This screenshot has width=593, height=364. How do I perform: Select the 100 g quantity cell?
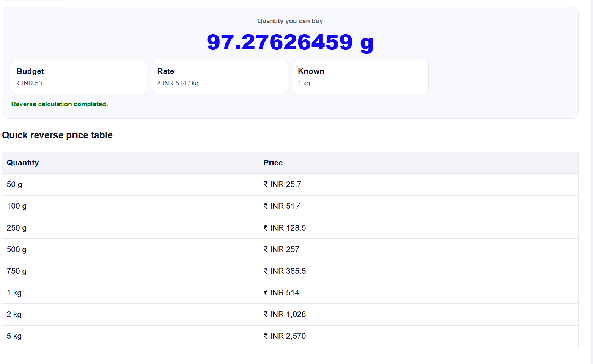click(x=131, y=206)
